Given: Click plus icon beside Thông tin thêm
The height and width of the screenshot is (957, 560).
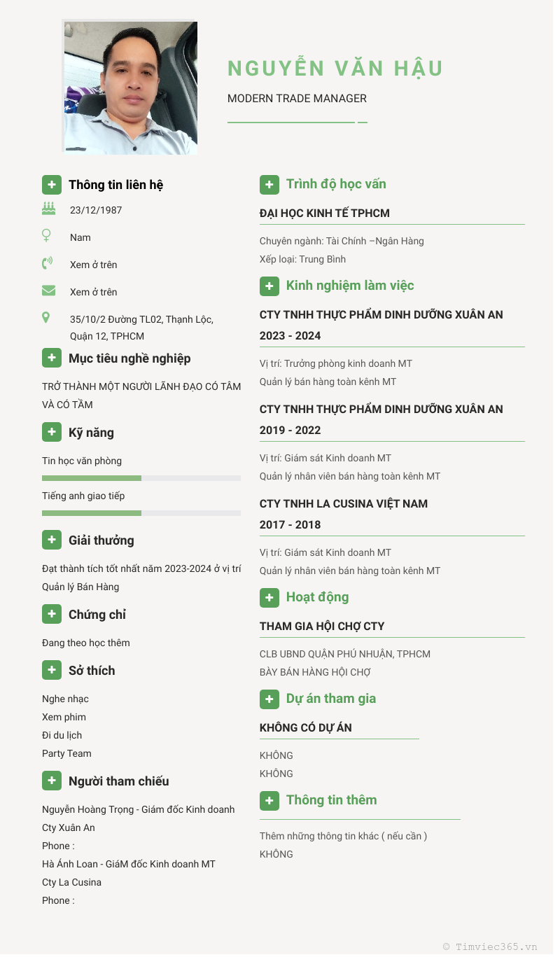Looking at the screenshot, I should [x=269, y=800].
